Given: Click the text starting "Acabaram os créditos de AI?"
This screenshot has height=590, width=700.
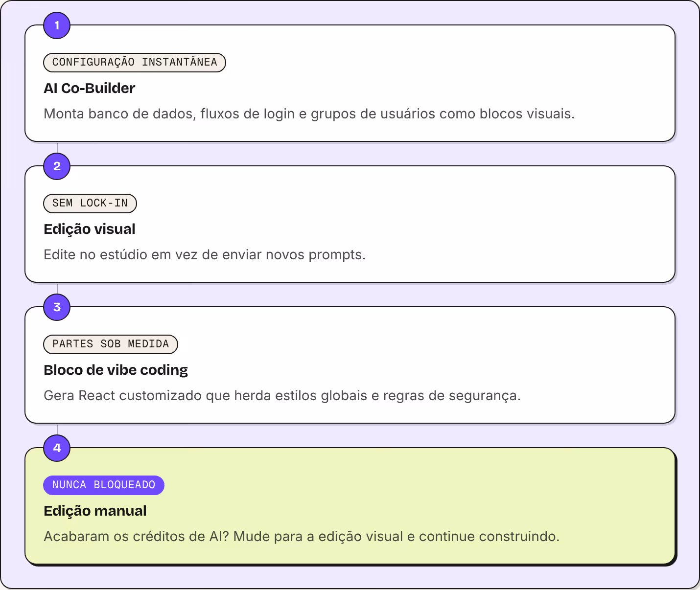Looking at the screenshot, I should pyautogui.click(x=302, y=537).
